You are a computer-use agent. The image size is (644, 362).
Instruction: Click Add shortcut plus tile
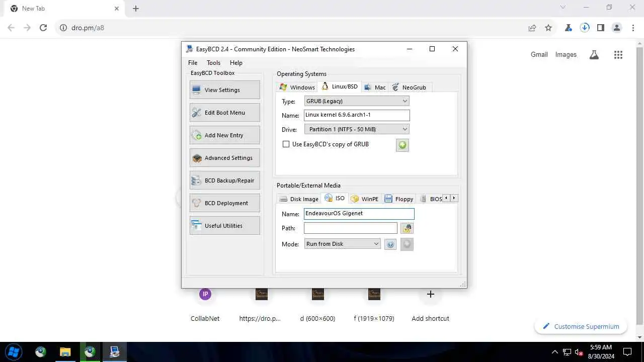pos(430,305)
